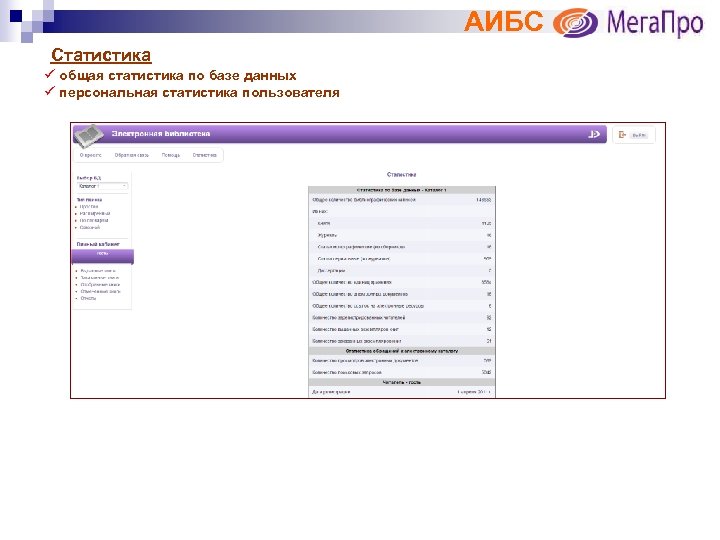Click the Статистика page heading above table
This screenshot has height=540, width=720.
(x=401, y=174)
